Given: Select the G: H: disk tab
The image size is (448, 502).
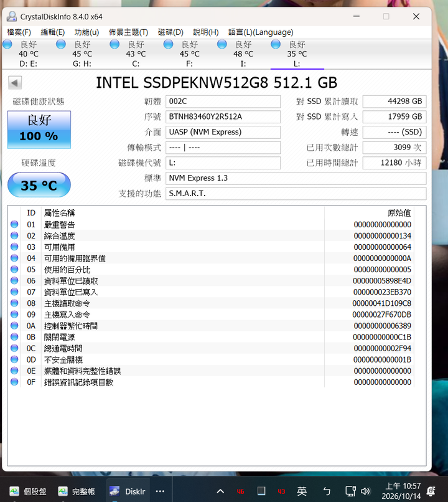Looking at the screenshot, I should tap(82, 54).
